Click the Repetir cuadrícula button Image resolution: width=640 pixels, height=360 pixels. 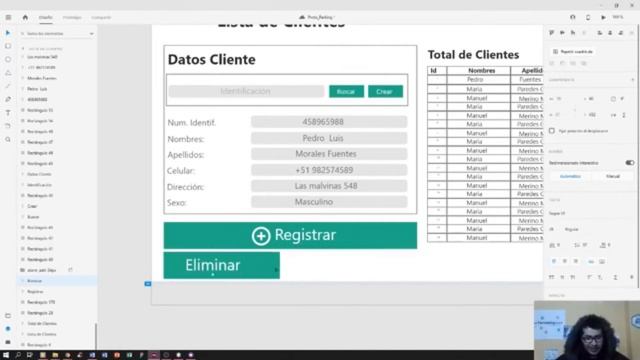(x=573, y=52)
